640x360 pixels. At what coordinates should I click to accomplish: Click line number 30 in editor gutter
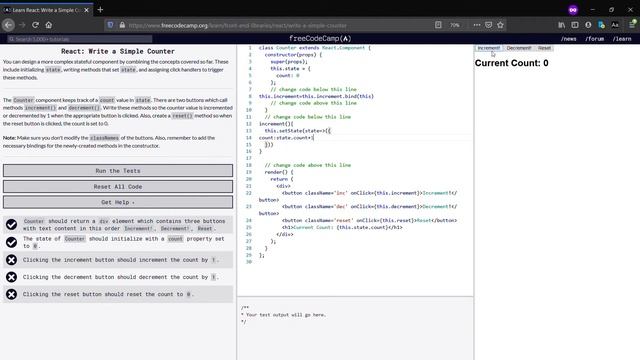coord(249,262)
